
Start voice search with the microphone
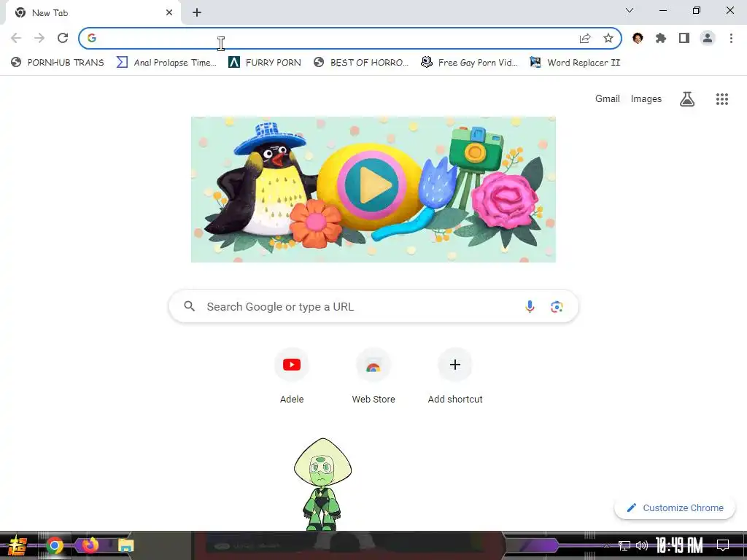pyautogui.click(x=530, y=307)
